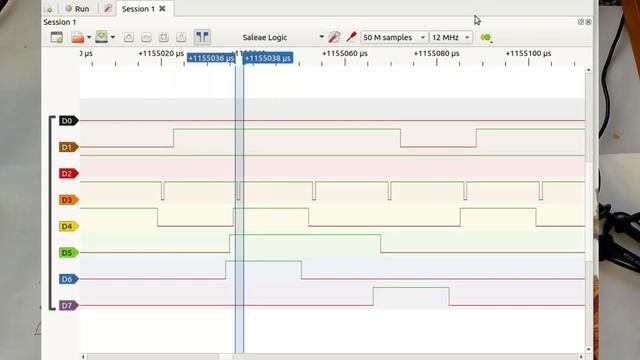Screen dimensions: 640x360
Task: Open the Saleae Logic device selector
Action: click(282, 38)
